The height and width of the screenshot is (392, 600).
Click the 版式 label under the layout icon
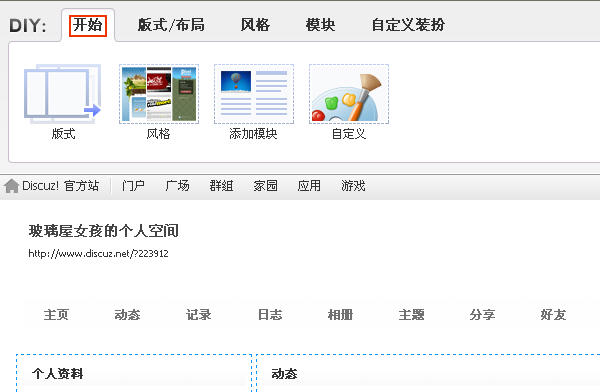(x=63, y=134)
